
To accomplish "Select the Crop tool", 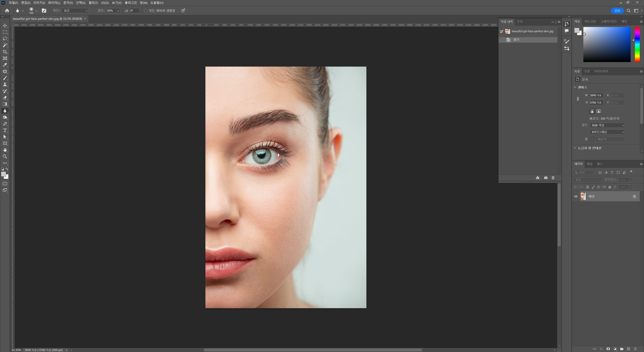I will [x=5, y=52].
